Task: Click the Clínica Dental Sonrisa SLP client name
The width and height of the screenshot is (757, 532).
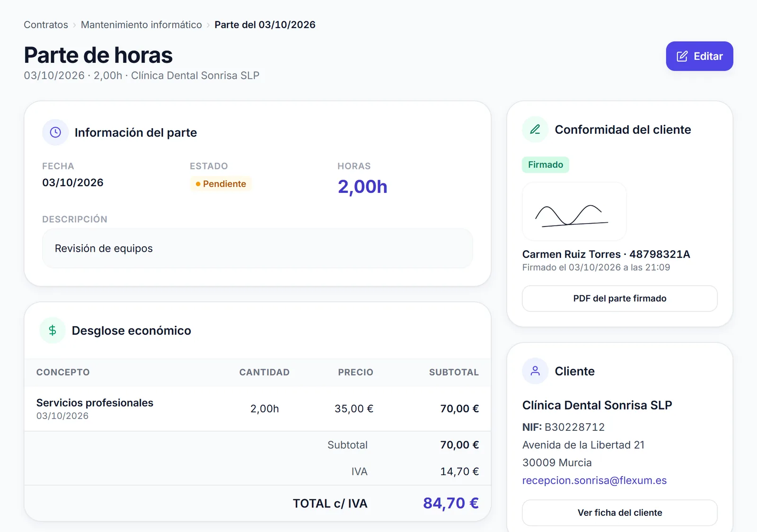Action: 597,405
